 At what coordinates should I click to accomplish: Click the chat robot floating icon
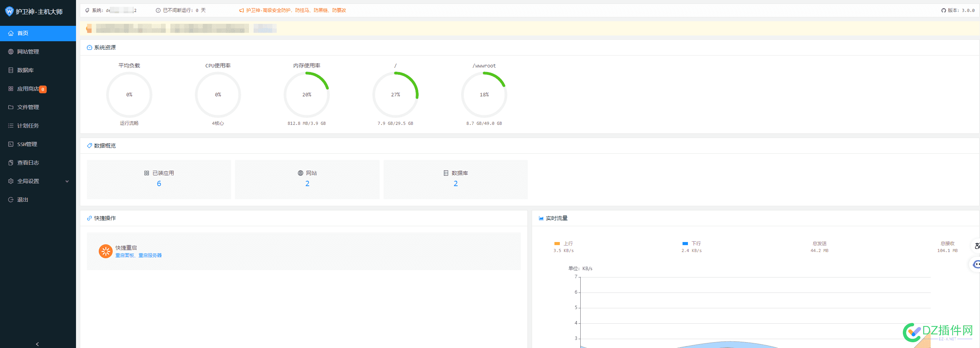pos(976,264)
